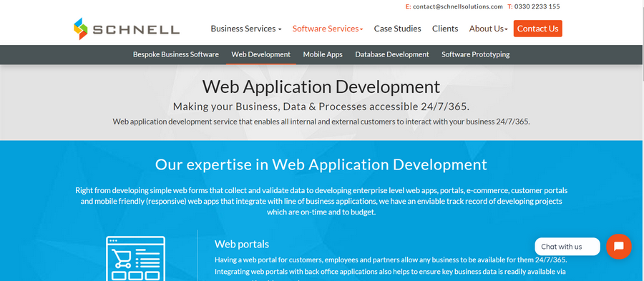Click the Our expertise in Web Application Development heading
The image size is (644, 281).
coord(321,164)
